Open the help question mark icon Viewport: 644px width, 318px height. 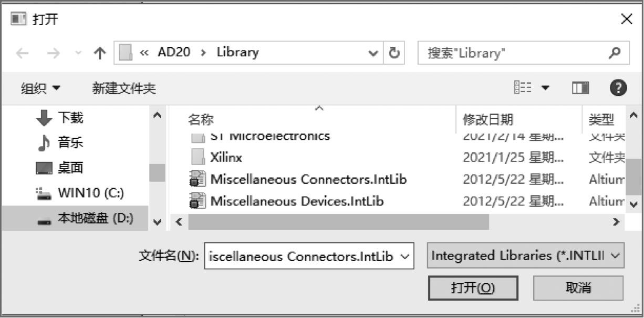click(x=618, y=88)
